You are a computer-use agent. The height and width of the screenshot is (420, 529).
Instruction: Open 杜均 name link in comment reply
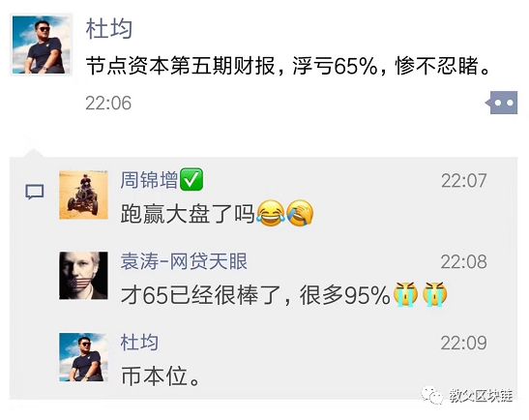click(x=139, y=343)
